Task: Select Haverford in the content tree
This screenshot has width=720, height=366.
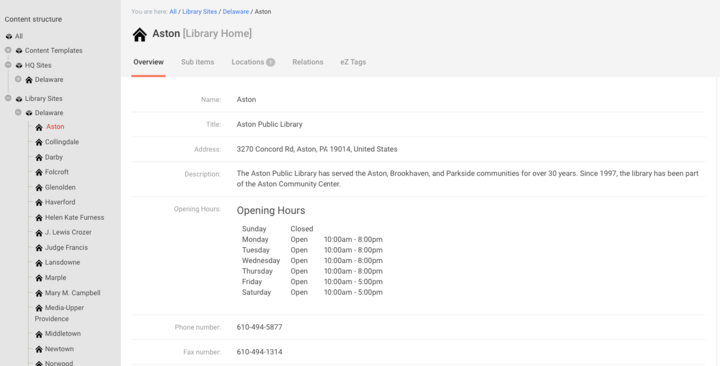Action: pyautogui.click(x=60, y=202)
